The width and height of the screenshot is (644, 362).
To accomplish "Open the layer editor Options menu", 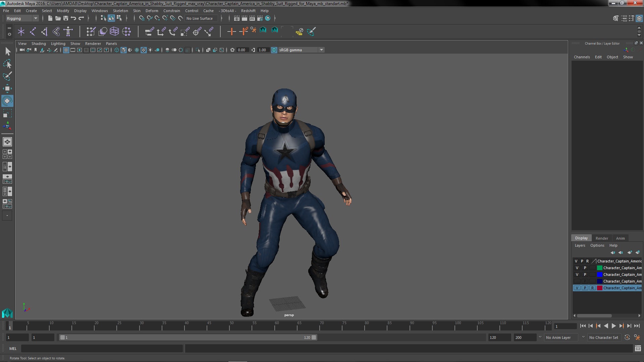I will tap(597, 245).
